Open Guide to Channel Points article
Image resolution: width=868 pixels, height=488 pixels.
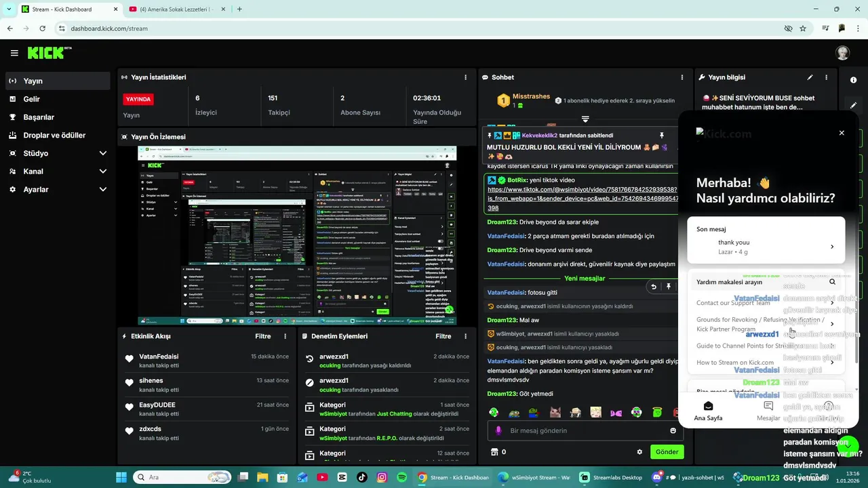766,346
